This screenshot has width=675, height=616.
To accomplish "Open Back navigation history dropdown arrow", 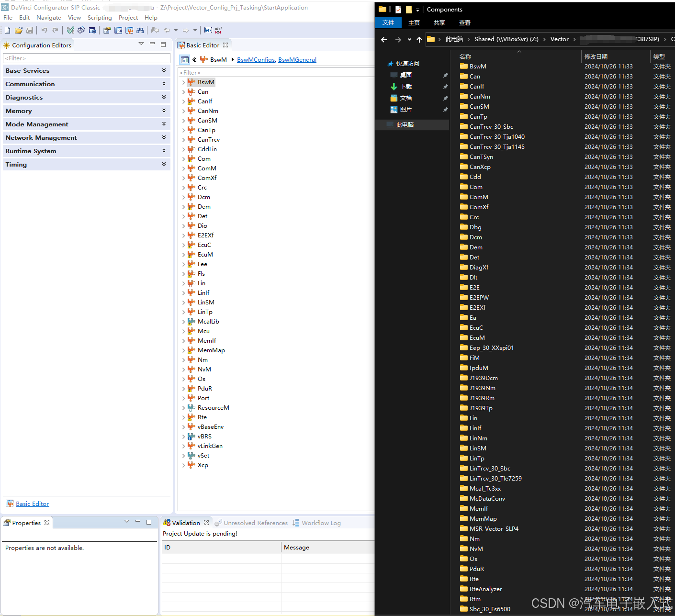I will [x=176, y=30].
